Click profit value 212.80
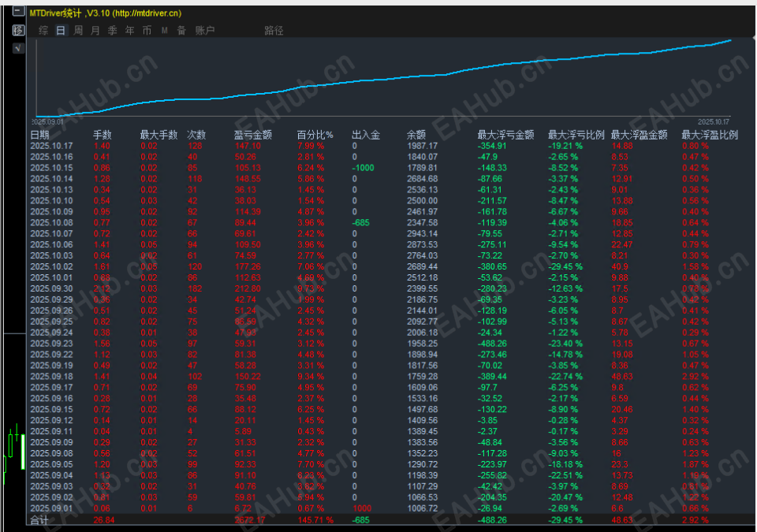The height and width of the screenshot is (532, 757). point(248,288)
